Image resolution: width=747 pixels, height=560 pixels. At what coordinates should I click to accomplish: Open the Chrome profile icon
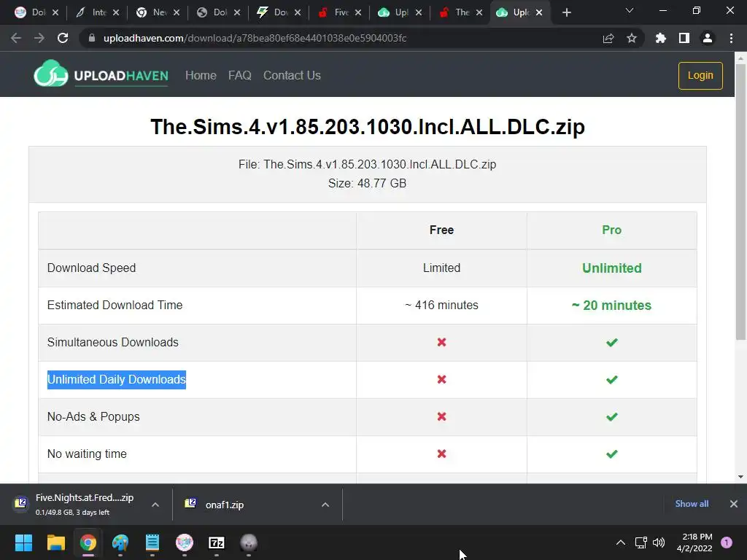pyautogui.click(x=708, y=38)
